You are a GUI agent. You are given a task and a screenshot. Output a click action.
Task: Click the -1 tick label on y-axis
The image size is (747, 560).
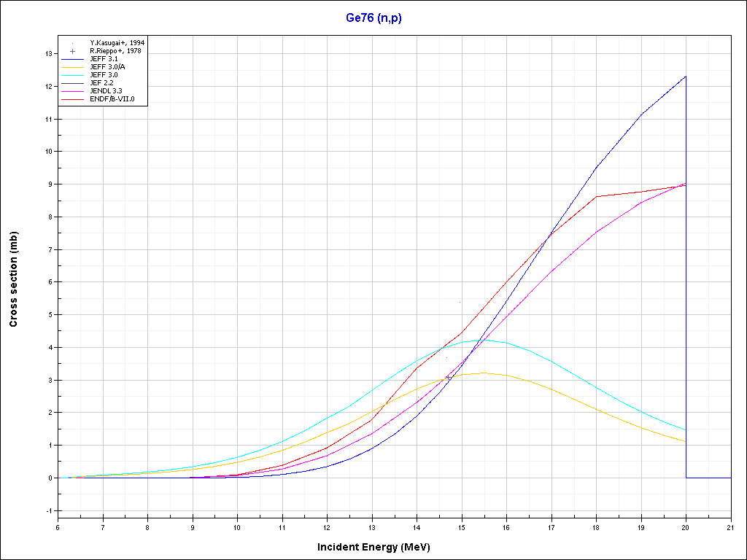(48, 510)
